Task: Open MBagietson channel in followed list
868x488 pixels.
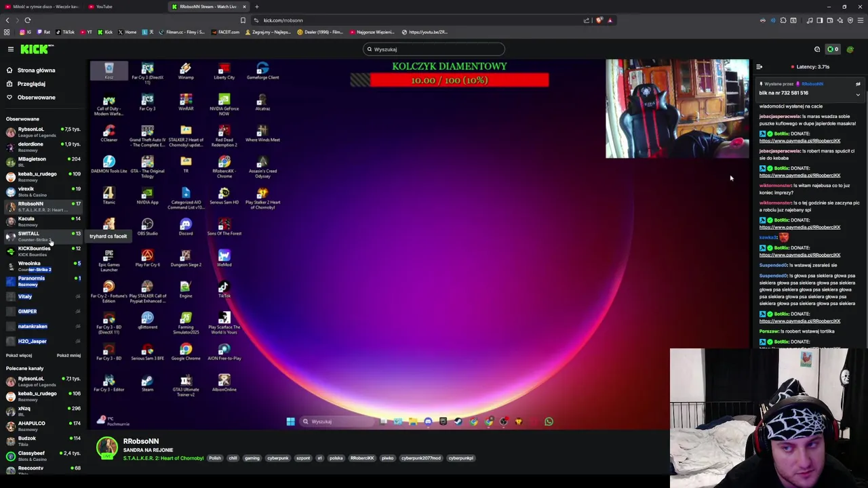Action: (x=42, y=161)
